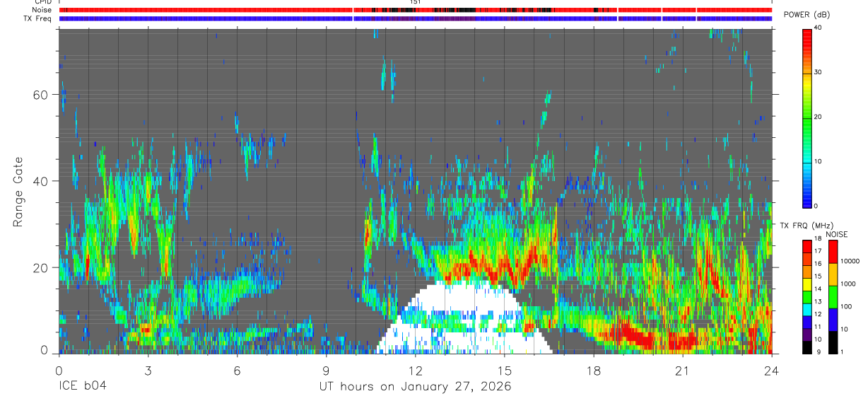The height and width of the screenshot is (401, 868).
Task: Click the 1000 label on NOISE scale
Action: pyautogui.click(x=849, y=284)
